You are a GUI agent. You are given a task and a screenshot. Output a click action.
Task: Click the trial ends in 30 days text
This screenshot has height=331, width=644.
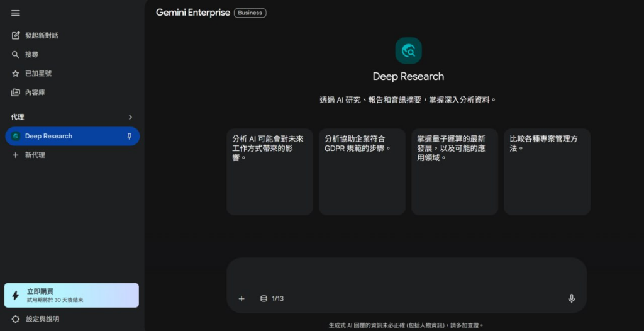click(55, 300)
